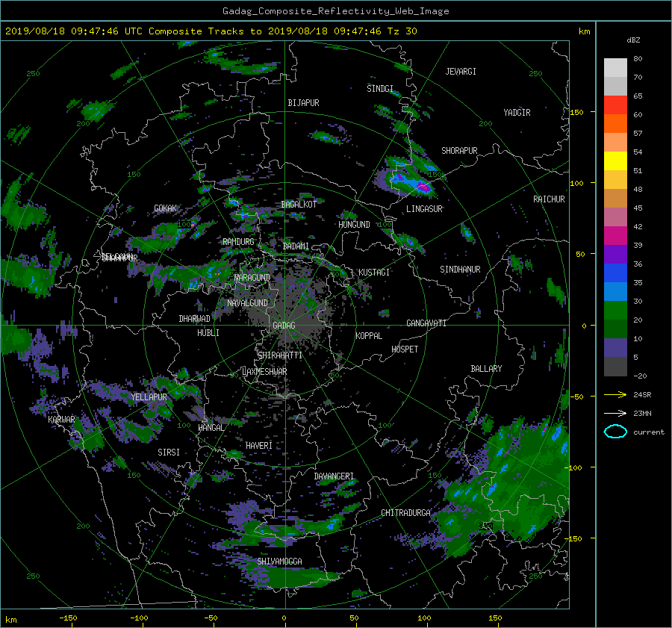Click the SHIVAMOGGA label
672x628 pixels.
(279, 561)
